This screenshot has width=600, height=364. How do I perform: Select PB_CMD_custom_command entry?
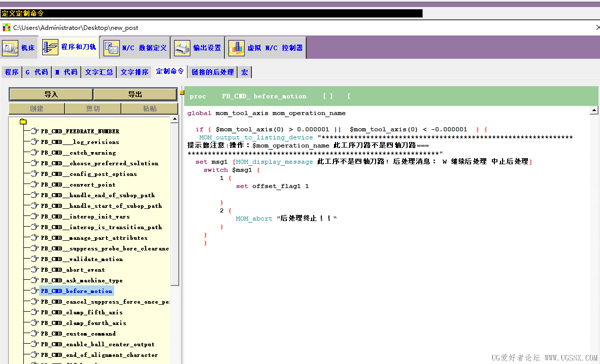pos(78,334)
